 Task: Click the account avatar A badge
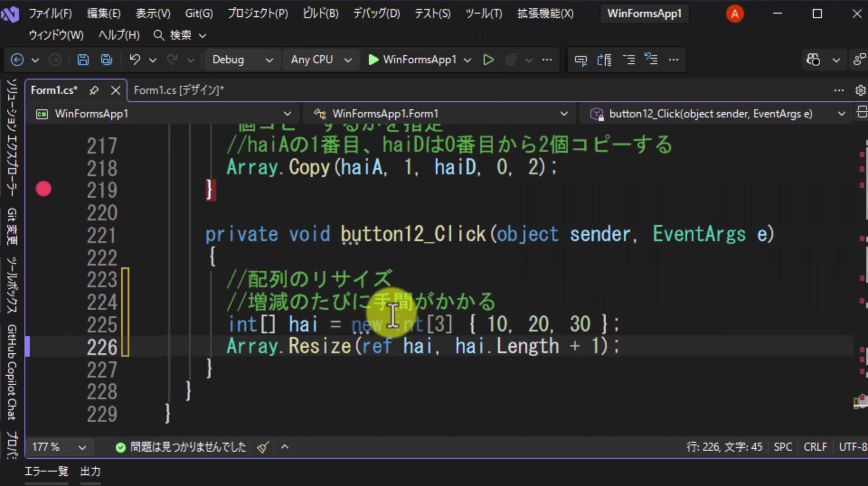735,14
